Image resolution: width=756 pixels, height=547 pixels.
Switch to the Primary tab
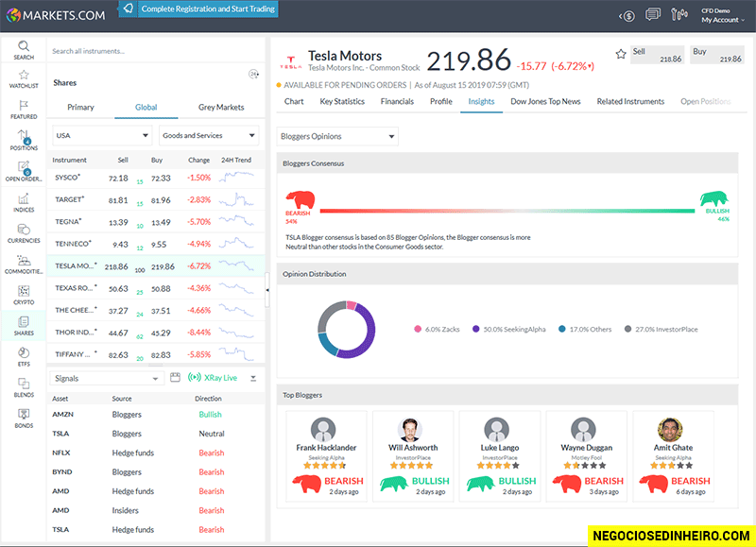80,107
